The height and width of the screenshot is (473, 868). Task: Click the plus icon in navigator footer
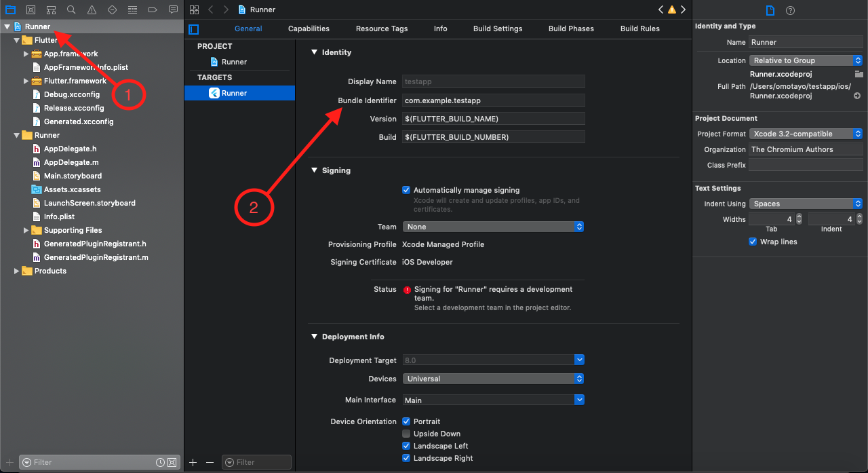(x=9, y=462)
